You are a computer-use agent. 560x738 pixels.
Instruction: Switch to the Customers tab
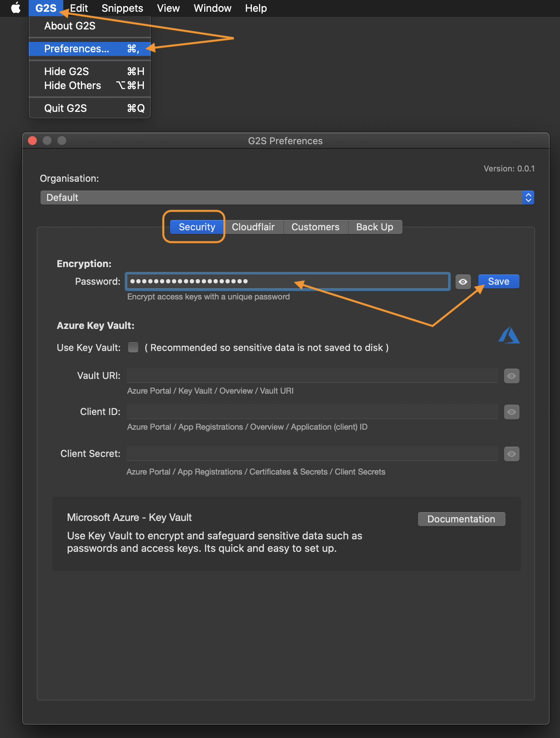pos(315,227)
